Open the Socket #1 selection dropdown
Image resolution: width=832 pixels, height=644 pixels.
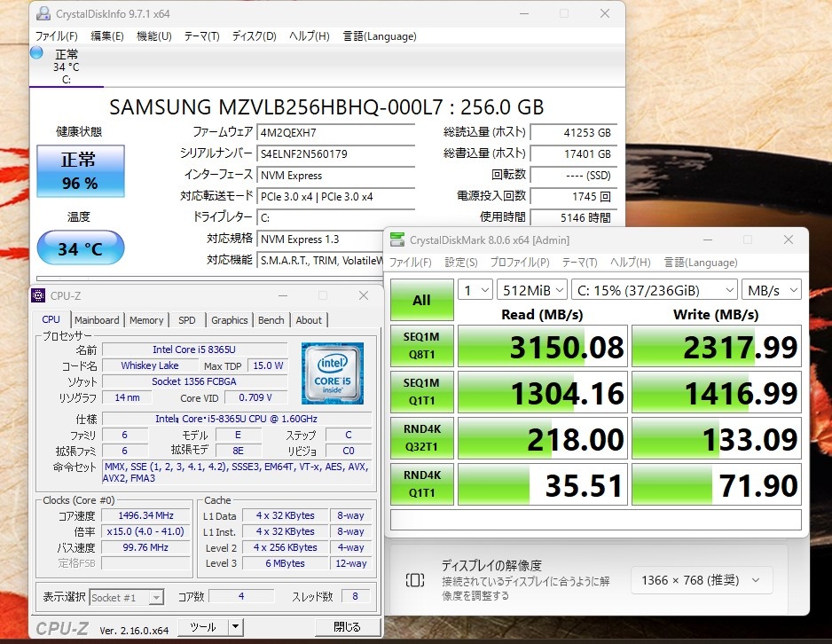pyautogui.click(x=126, y=597)
